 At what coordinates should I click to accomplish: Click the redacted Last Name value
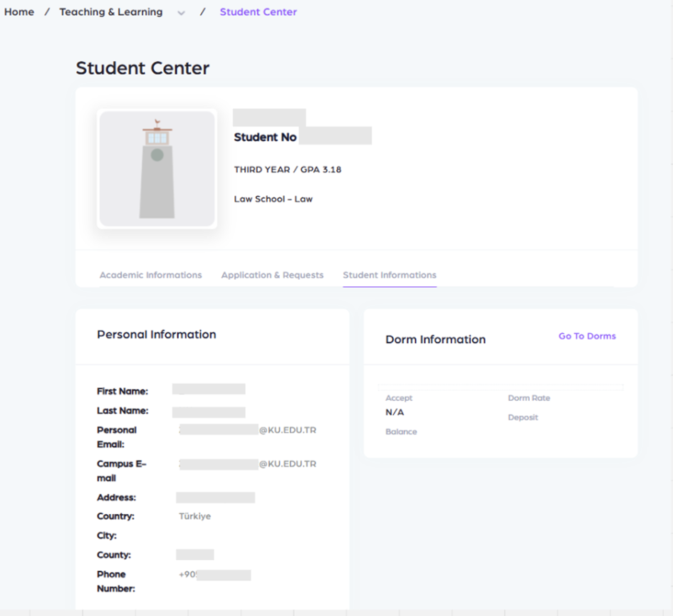pos(209,412)
